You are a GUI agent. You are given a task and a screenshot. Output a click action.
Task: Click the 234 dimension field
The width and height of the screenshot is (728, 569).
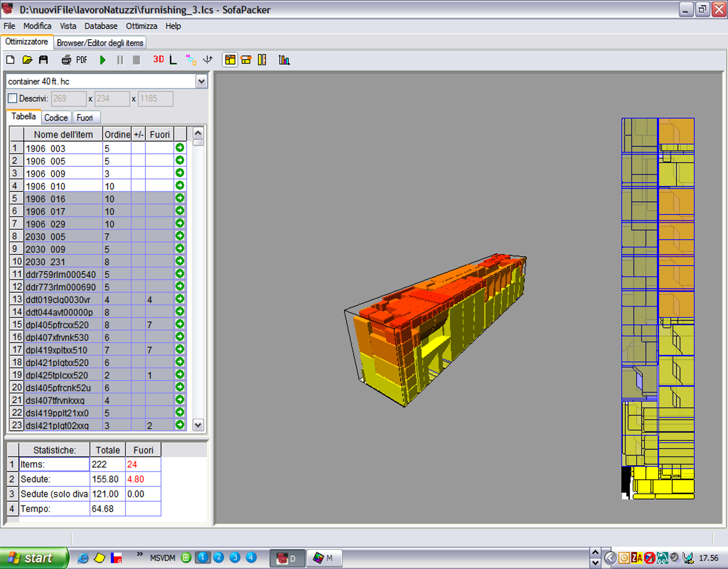(x=112, y=99)
